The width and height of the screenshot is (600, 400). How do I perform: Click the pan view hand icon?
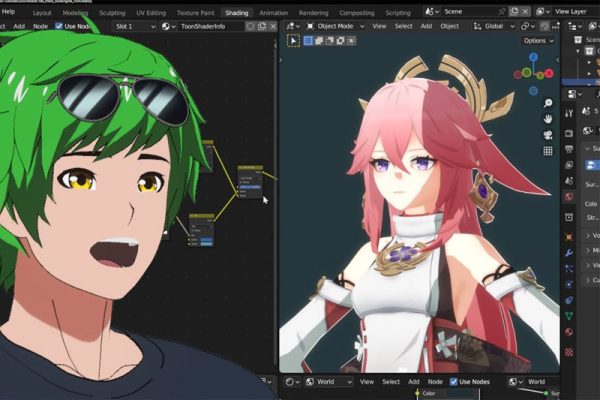pyautogui.click(x=548, y=119)
